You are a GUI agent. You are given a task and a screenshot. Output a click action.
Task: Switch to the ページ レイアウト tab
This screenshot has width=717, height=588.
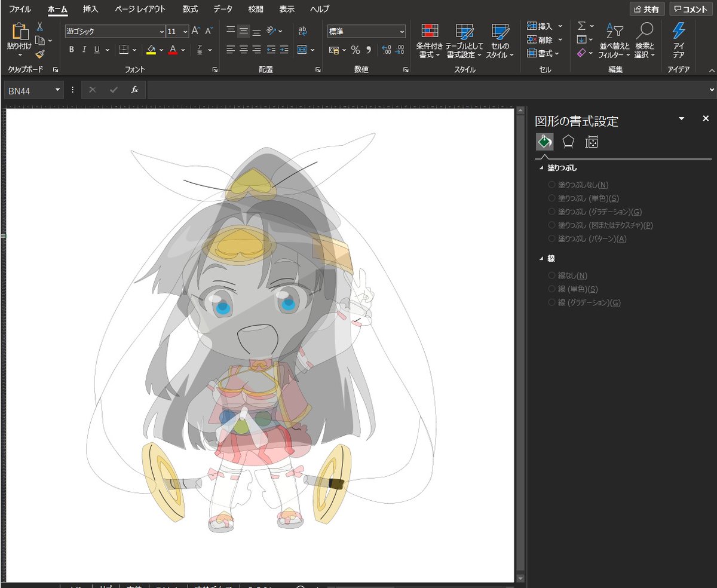(x=140, y=9)
